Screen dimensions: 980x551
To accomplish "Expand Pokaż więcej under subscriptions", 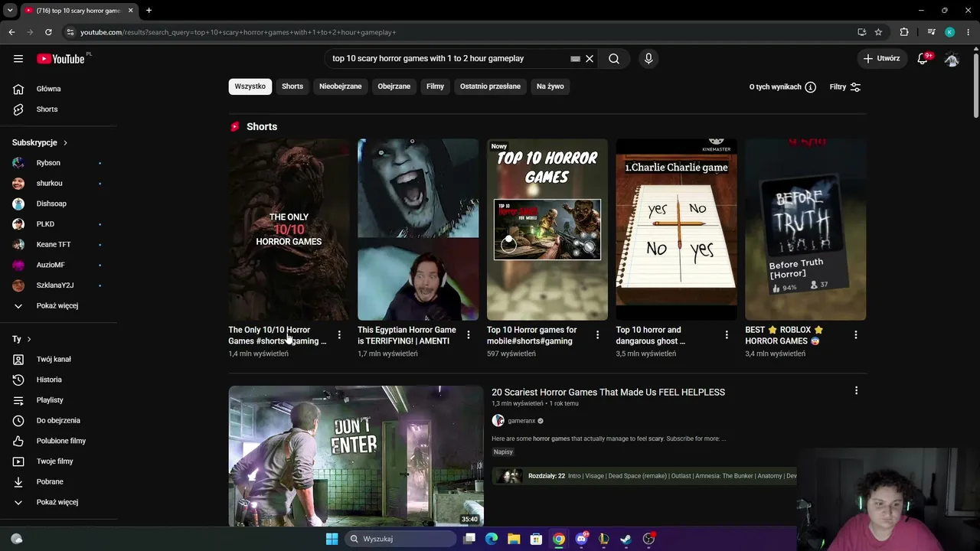I will (58, 306).
